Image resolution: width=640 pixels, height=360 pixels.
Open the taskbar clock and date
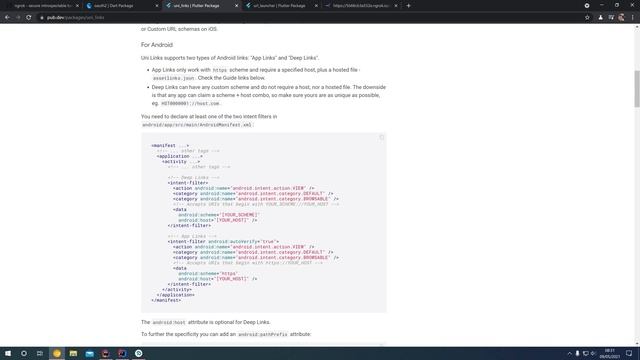coord(609,353)
